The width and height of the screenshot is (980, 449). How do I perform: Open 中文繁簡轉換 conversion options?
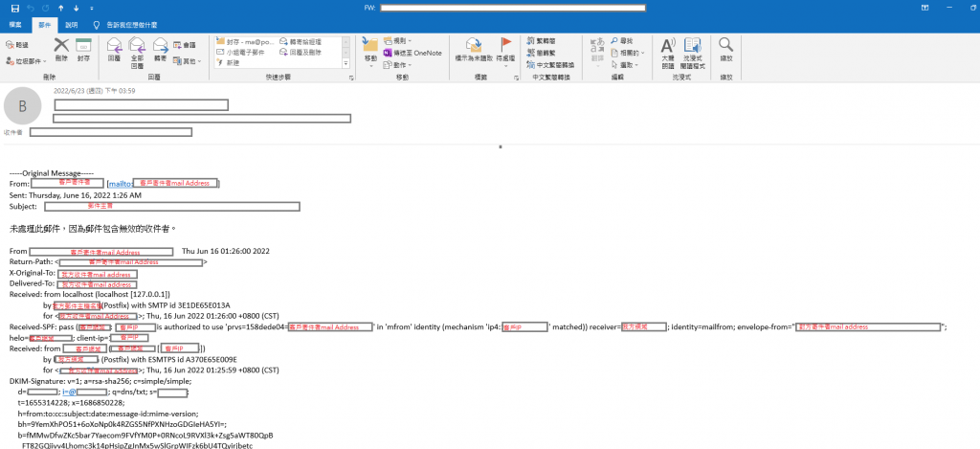550,64
